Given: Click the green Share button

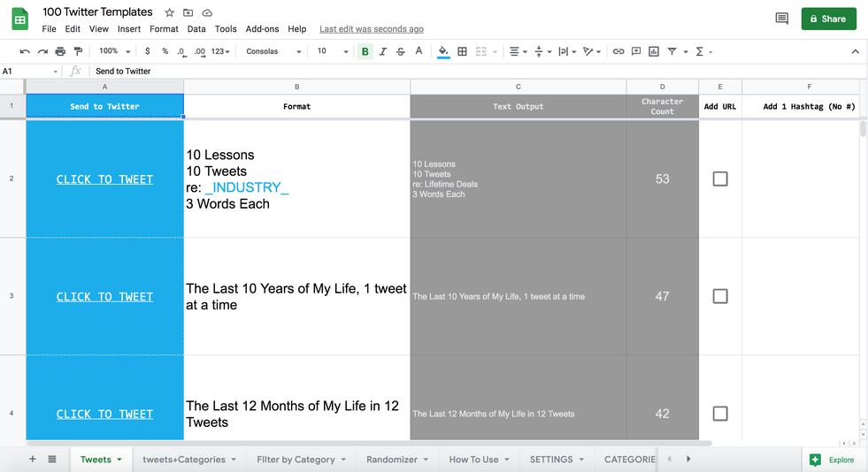Looking at the screenshot, I should (828, 19).
